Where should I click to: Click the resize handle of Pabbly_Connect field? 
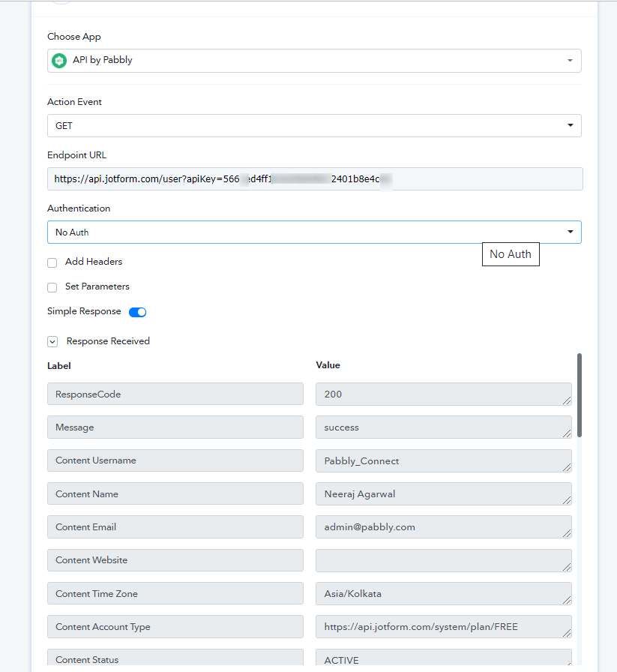(567, 467)
